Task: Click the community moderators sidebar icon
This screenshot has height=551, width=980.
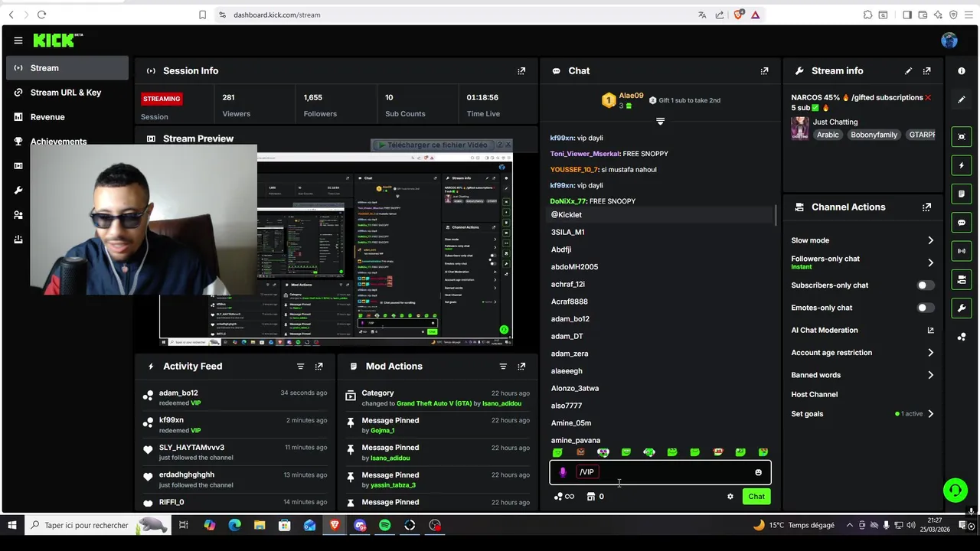Action: (x=18, y=215)
